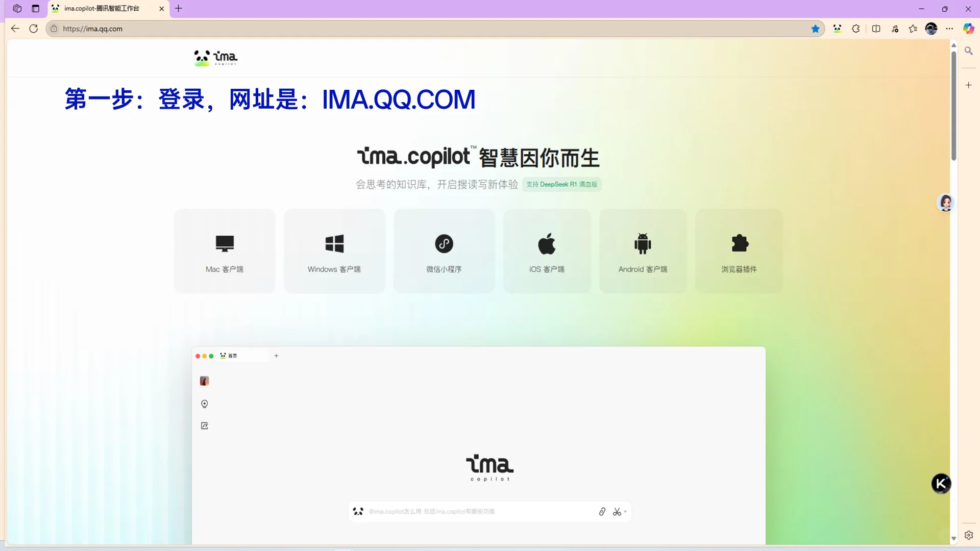
Task: Open the browser settings menu via three dots
Action: tap(950, 29)
